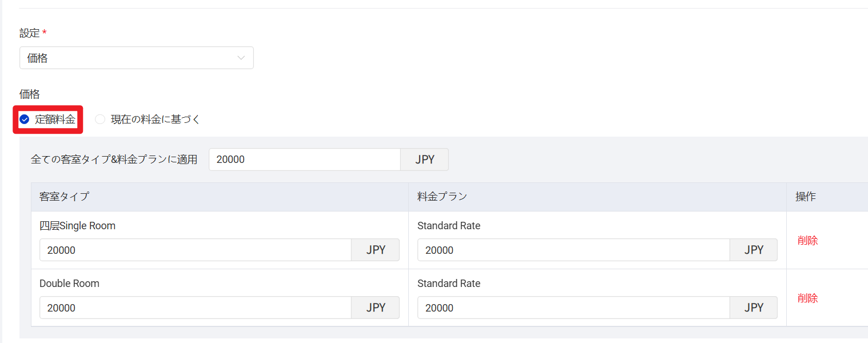Click the 客室タイプ column header
Image resolution: width=868 pixels, height=343 pixels.
pyautogui.click(x=64, y=197)
